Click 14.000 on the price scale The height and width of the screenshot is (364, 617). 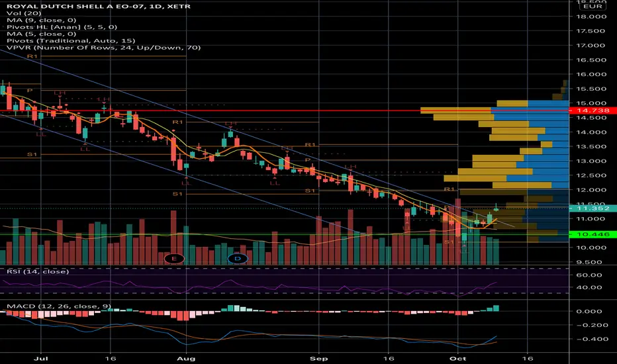point(591,132)
